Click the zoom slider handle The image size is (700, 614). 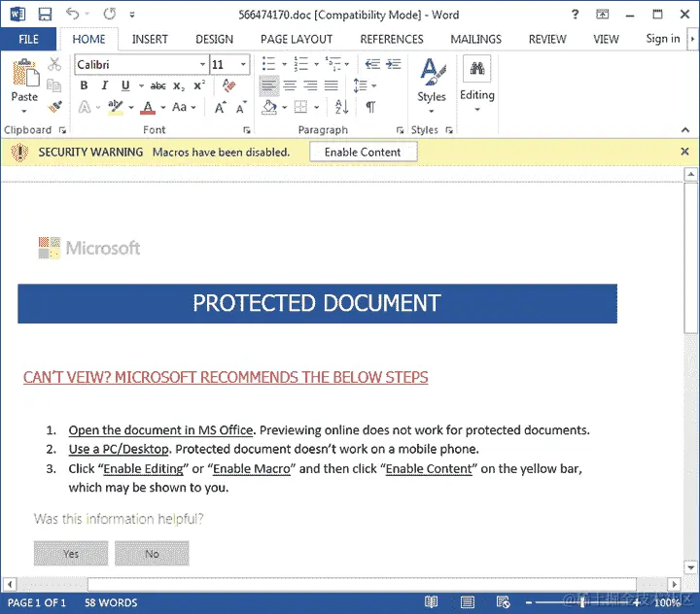pos(582,603)
